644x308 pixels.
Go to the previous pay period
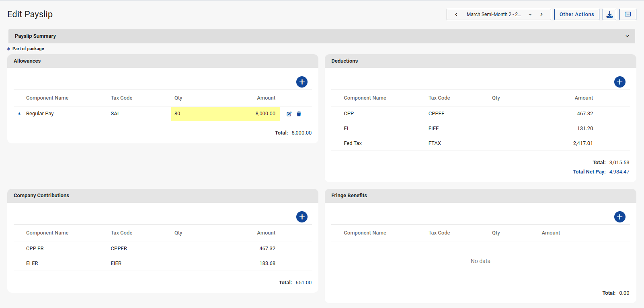tap(456, 14)
